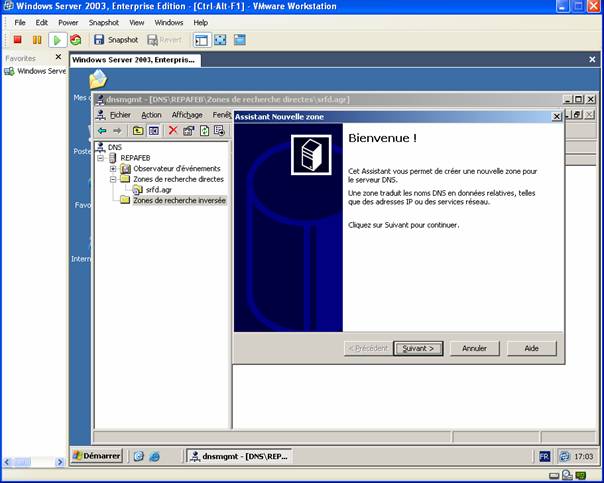This screenshot has height=483, width=604.
Task: Maximize the dnsmgmt window
Action: pos(579,99)
